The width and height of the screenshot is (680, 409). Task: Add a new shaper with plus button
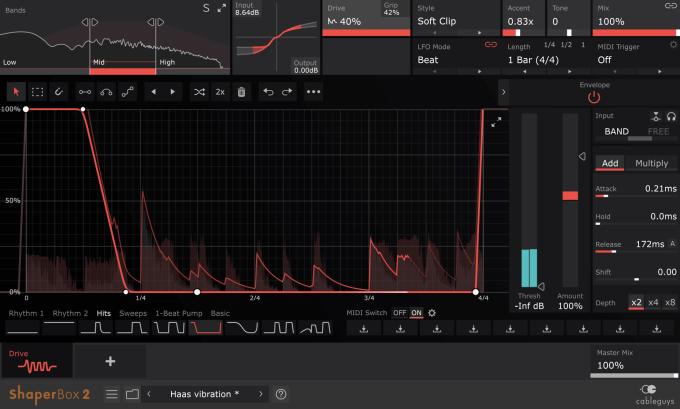click(x=110, y=361)
